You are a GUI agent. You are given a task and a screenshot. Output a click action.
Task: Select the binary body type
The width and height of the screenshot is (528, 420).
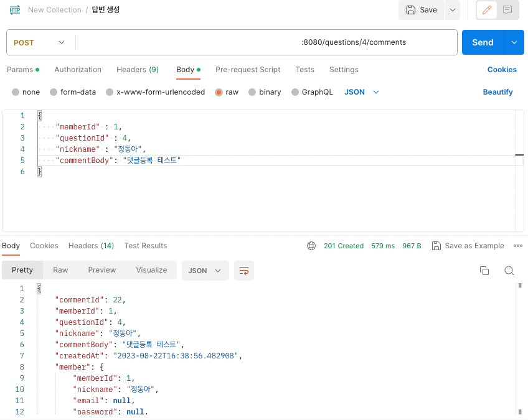(265, 92)
